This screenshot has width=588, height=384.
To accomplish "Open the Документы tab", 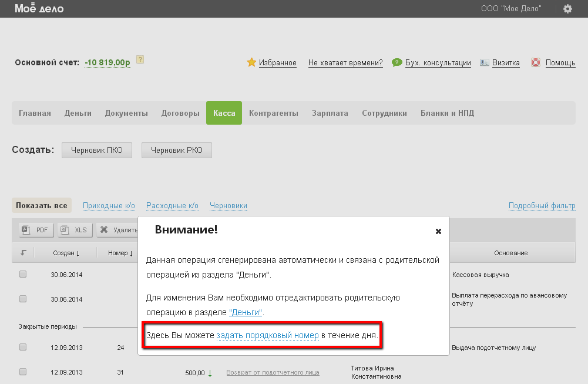I will pos(126,113).
